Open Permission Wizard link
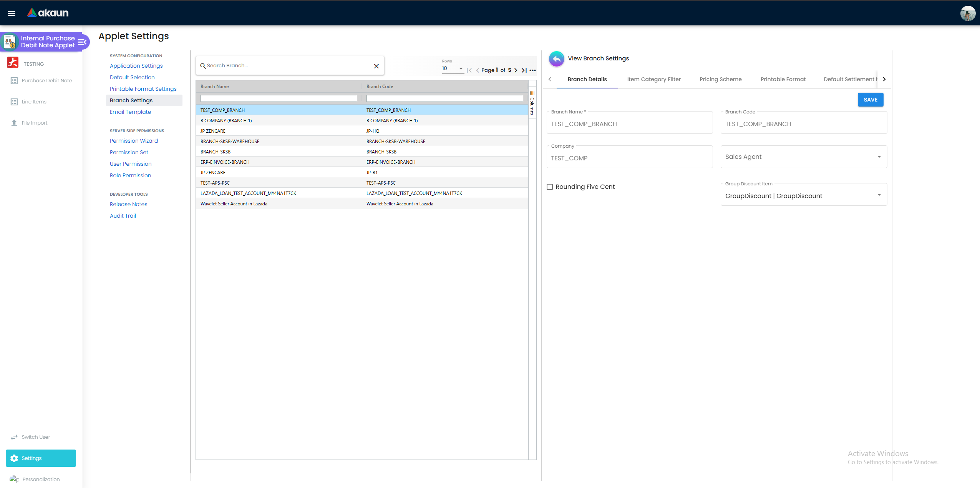The width and height of the screenshot is (980, 488). [134, 141]
